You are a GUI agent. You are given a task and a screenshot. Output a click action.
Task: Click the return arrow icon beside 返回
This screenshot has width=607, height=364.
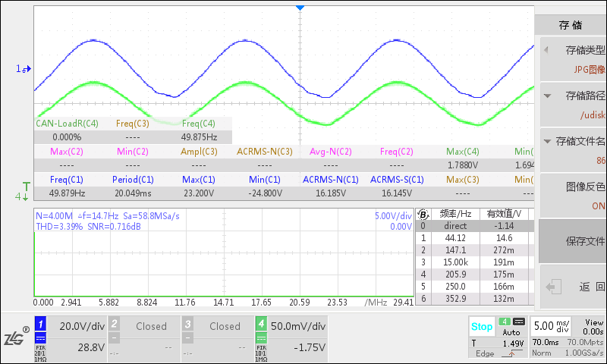pos(553,287)
